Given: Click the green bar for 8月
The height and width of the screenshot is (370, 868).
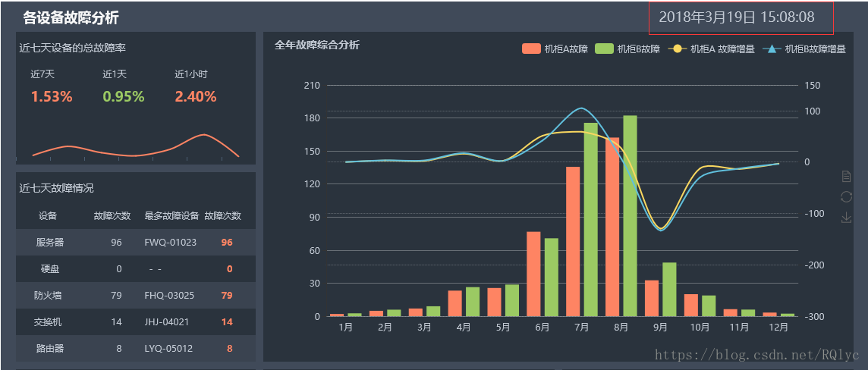Looking at the screenshot, I should pyautogui.click(x=630, y=215).
